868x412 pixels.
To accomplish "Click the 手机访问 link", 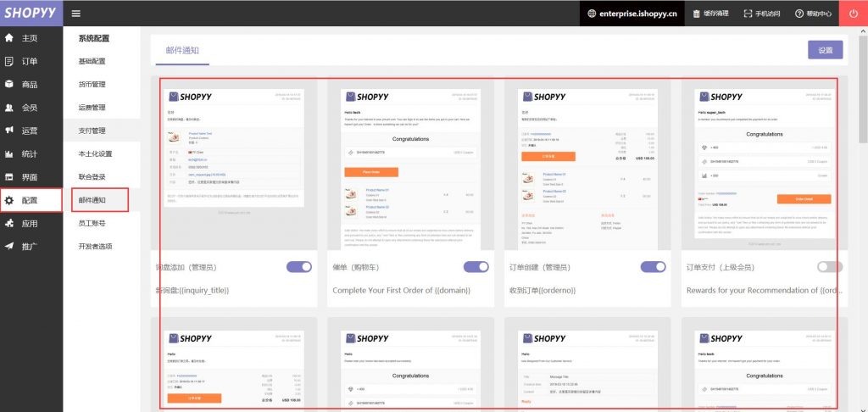I will click(x=768, y=14).
